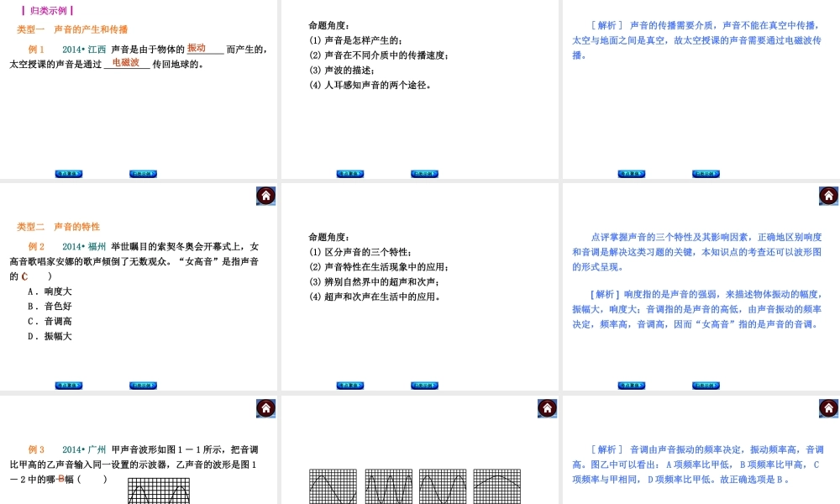The image size is (840, 504).
Task: Click 考点聚焦 button on the 点评 slide
Action: 631,385
